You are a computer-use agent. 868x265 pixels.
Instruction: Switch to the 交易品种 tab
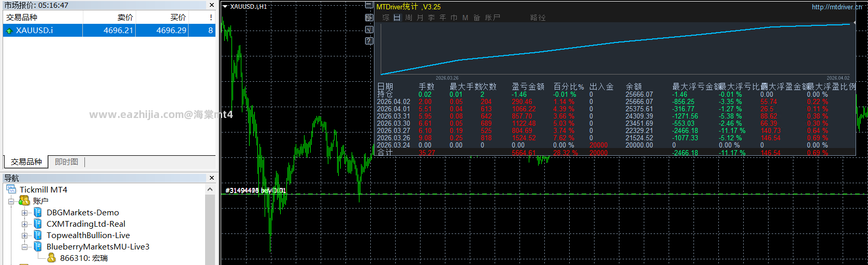26,162
